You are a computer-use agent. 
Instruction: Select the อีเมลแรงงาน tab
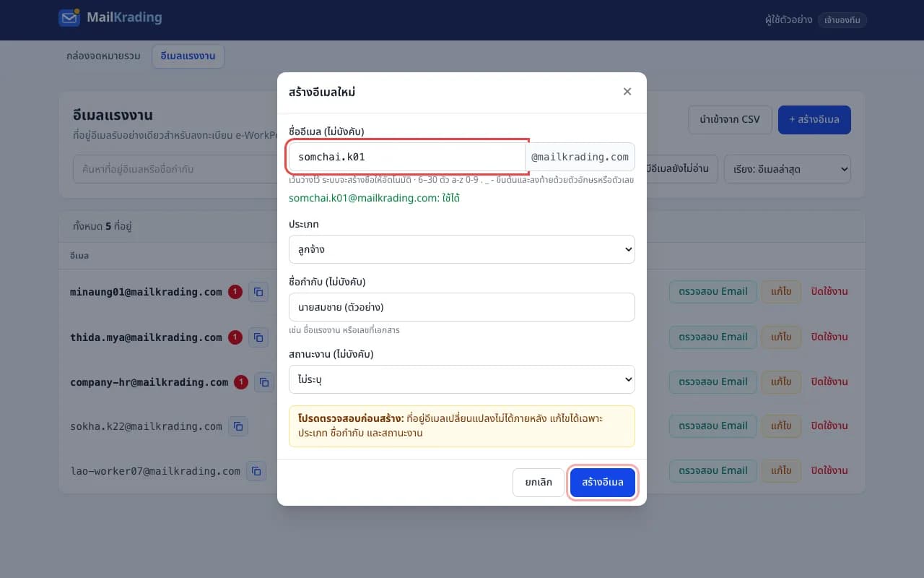tap(188, 56)
